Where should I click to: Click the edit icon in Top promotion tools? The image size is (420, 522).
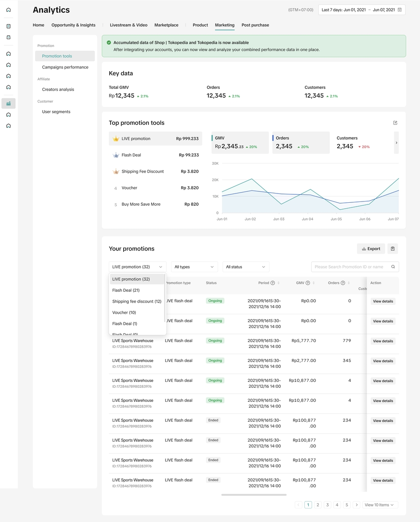coord(395,123)
